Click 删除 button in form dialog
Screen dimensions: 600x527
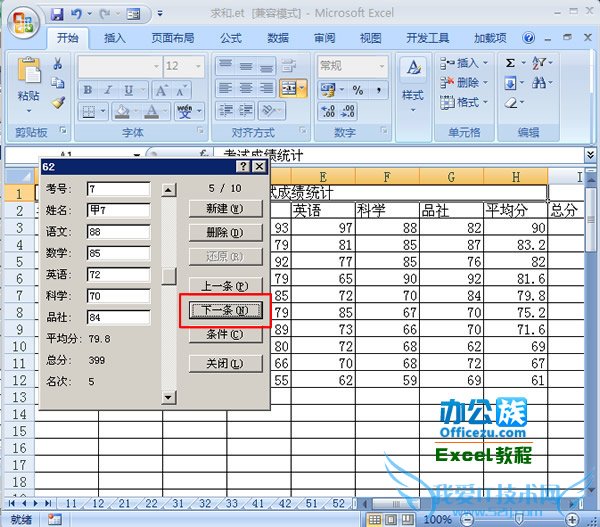coord(225,232)
